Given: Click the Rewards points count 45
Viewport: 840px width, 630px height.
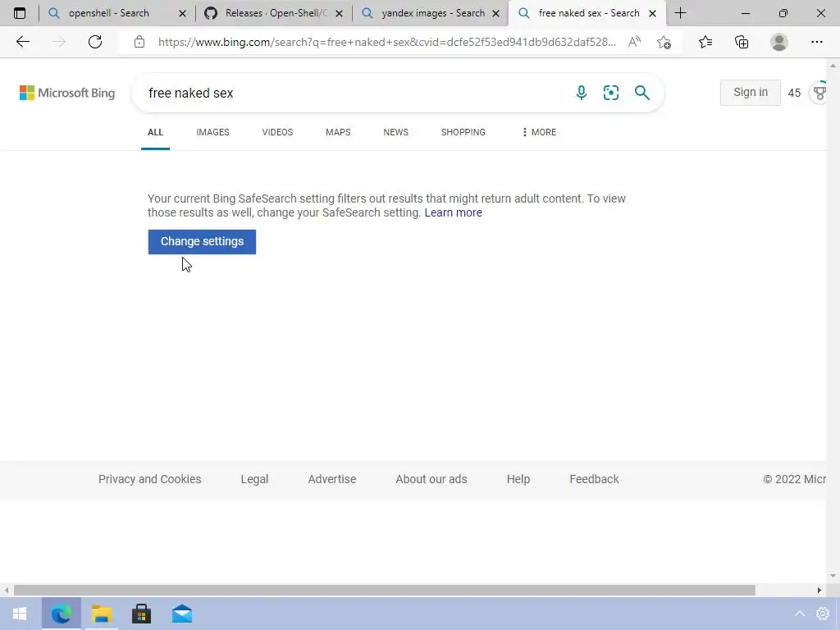Looking at the screenshot, I should (x=794, y=93).
